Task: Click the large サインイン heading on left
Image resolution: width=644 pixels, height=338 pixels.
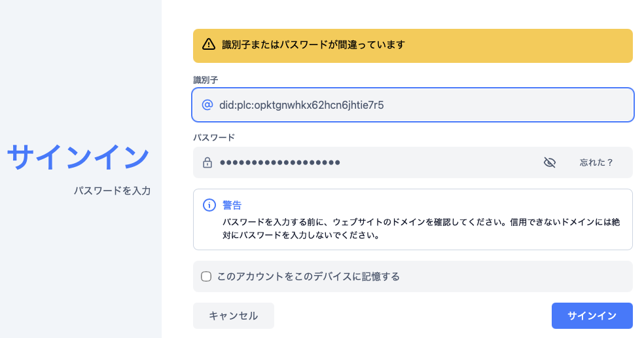Action: point(78,157)
